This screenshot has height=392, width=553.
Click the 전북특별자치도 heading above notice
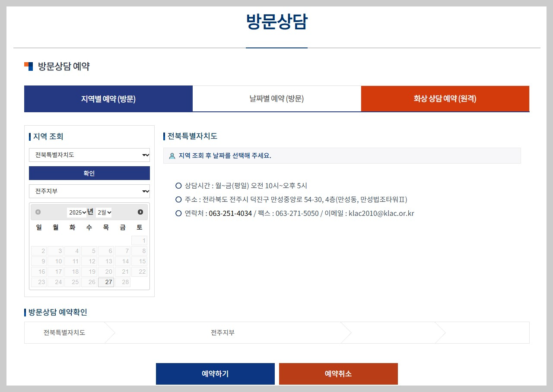click(192, 136)
